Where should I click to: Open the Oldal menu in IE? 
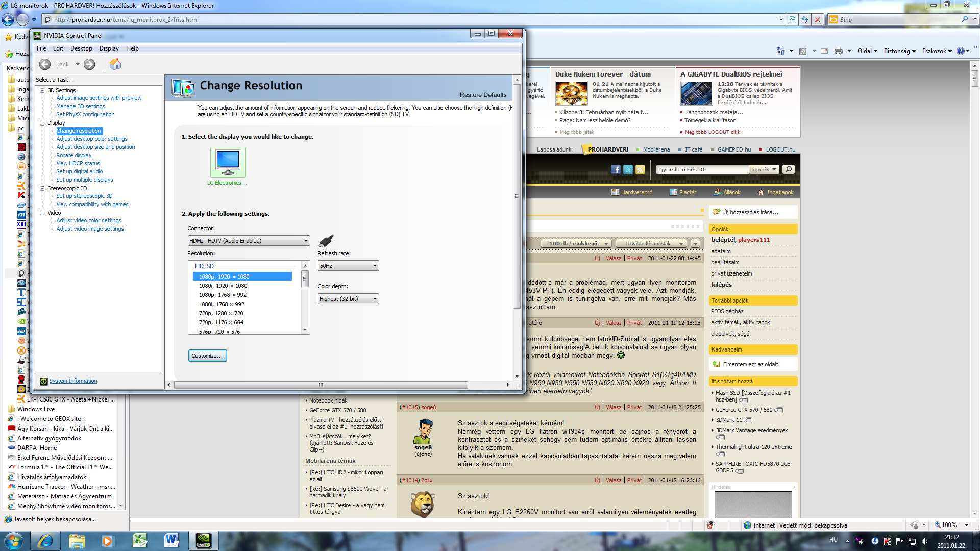tap(867, 51)
